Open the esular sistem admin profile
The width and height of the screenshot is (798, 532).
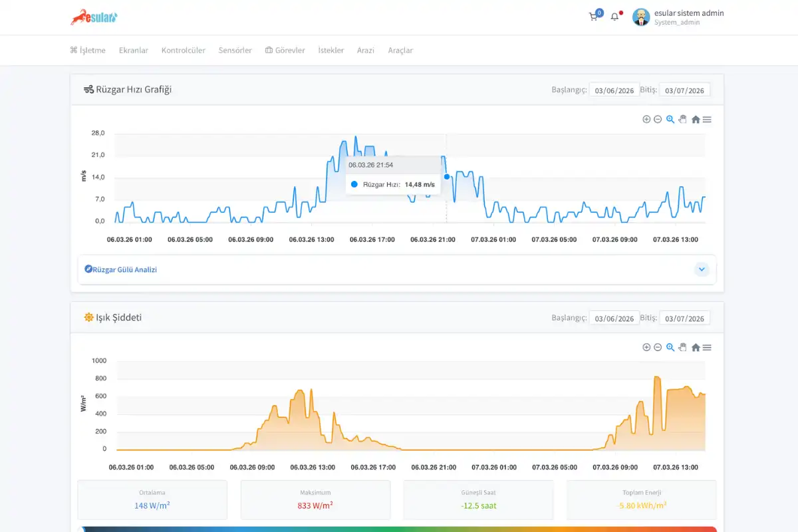click(x=678, y=17)
